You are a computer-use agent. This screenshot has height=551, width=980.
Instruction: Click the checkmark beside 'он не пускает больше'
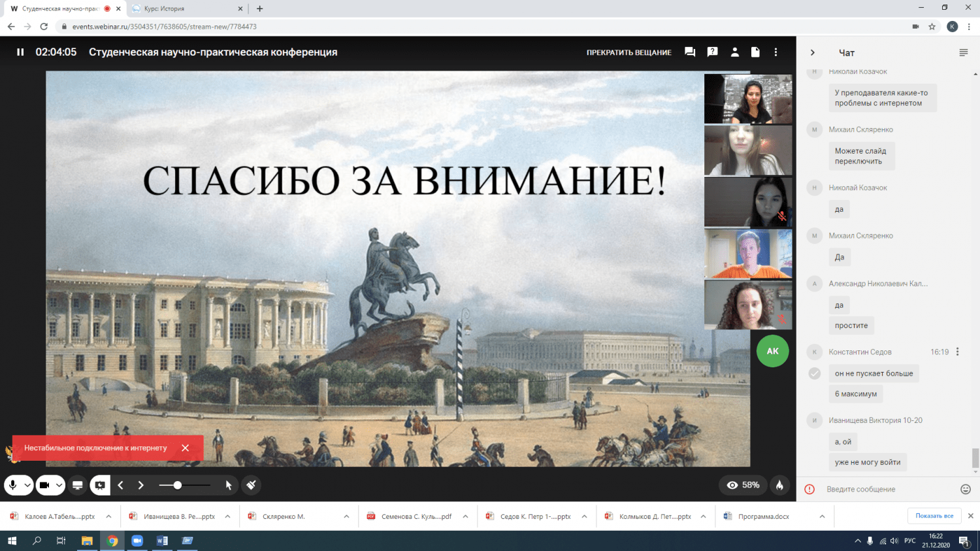(815, 373)
